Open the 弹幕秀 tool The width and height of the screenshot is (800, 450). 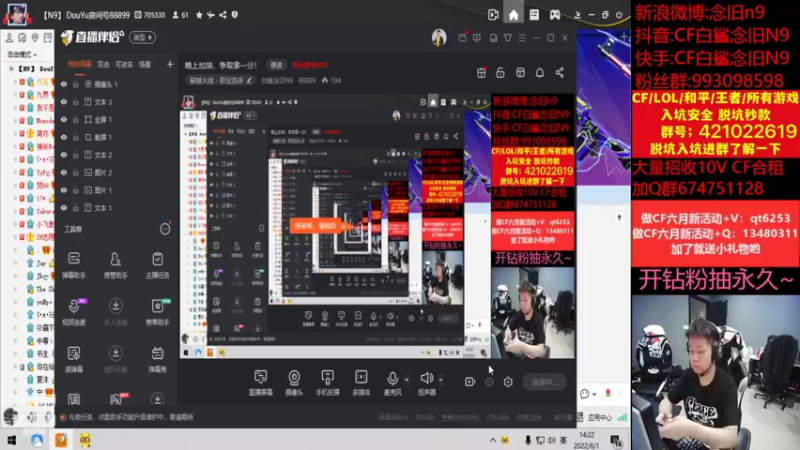(157, 358)
